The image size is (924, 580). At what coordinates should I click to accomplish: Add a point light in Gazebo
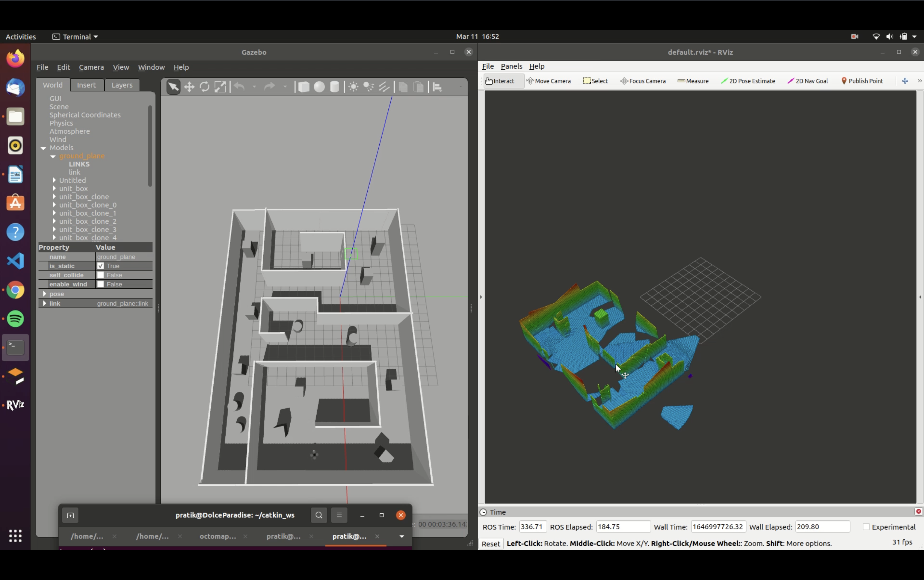coord(353,87)
